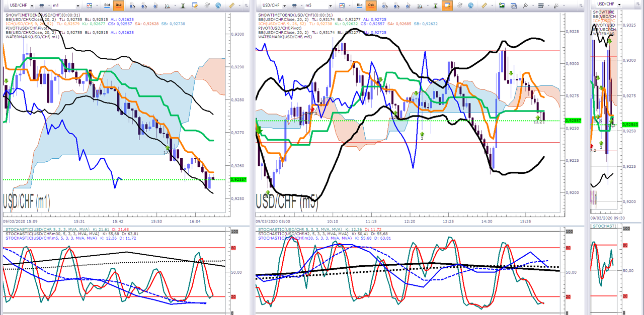
Task: Click globe icon in m1 chart toolbar
Action: (x=218, y=6)
